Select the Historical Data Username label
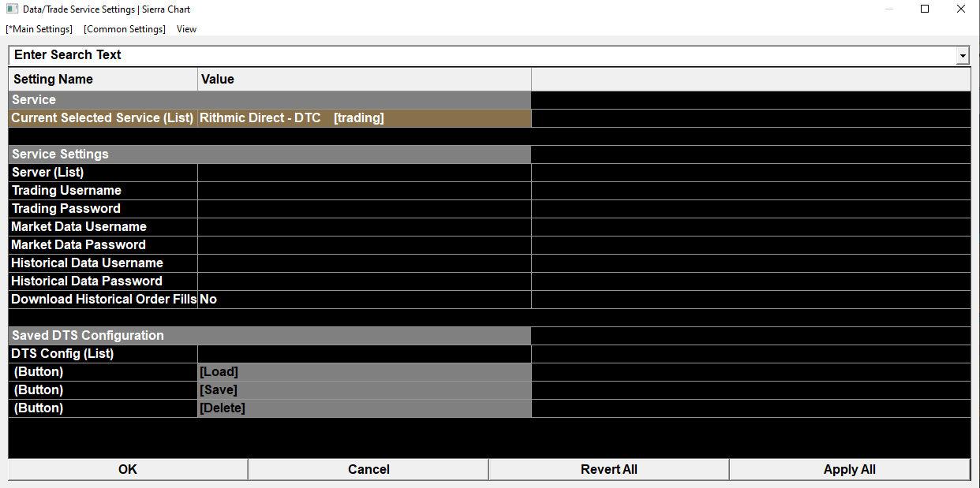The height and width of the screenshot is (488, 980). 103,263
